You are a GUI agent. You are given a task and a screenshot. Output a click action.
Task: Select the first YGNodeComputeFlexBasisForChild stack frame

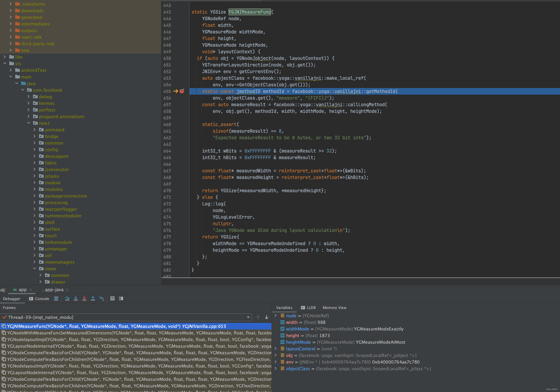point(136,353)
